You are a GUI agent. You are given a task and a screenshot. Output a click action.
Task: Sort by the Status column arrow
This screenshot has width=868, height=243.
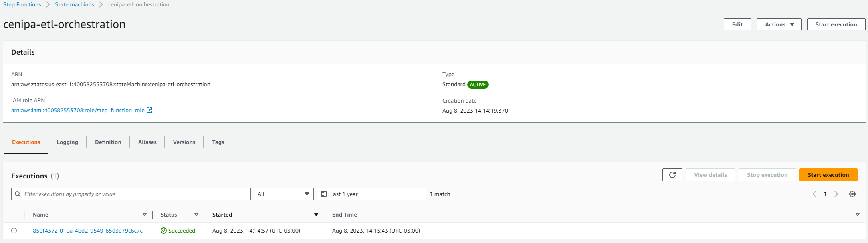(x=196, y=215)
